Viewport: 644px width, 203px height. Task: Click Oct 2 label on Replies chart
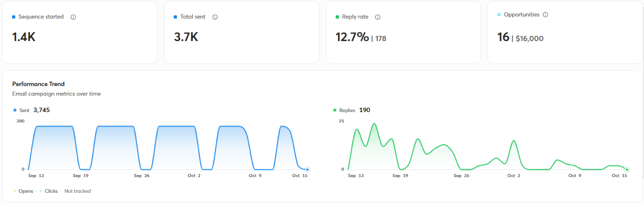point(514,176)
